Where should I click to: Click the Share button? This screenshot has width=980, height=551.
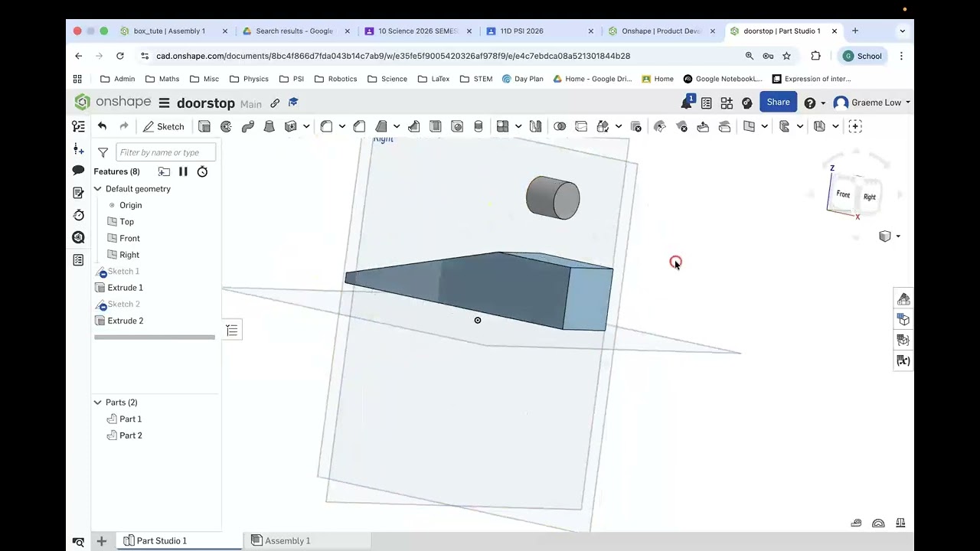(x=778, y=103)
